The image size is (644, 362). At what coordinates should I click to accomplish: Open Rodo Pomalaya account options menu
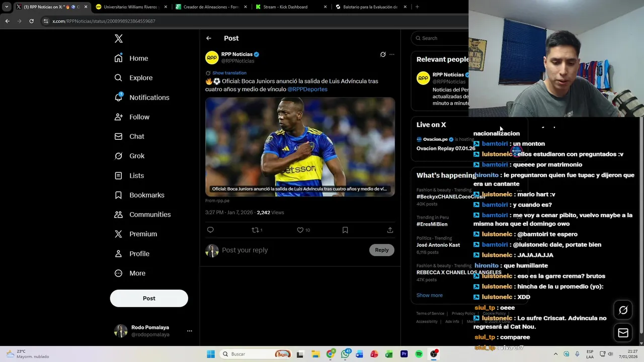pyautogui.click(x=190, y=331)
